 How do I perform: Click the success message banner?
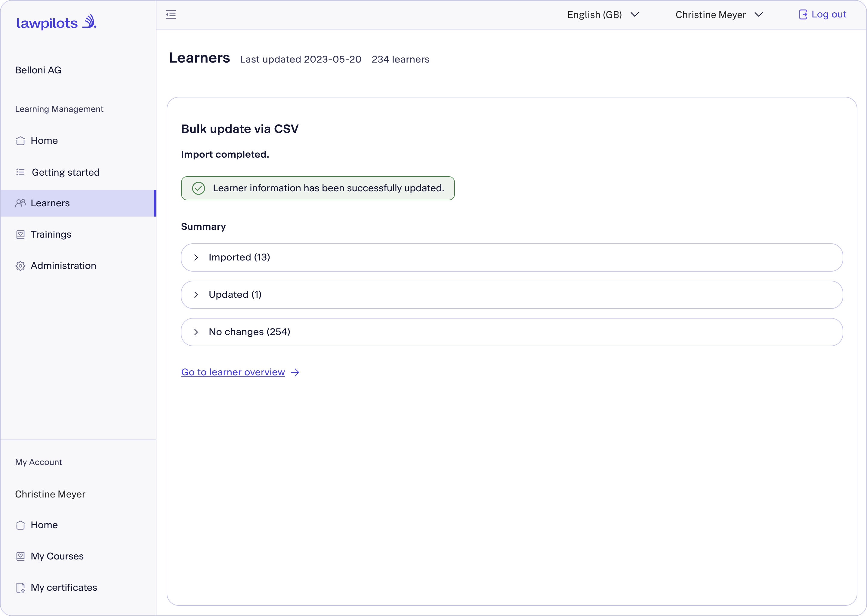click(318, 188)
